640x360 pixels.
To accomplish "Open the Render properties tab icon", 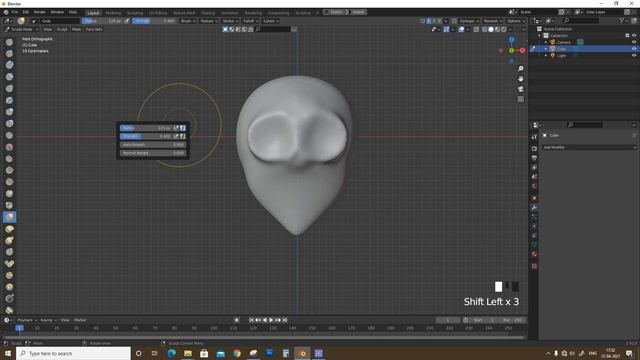I will (534, 149).
